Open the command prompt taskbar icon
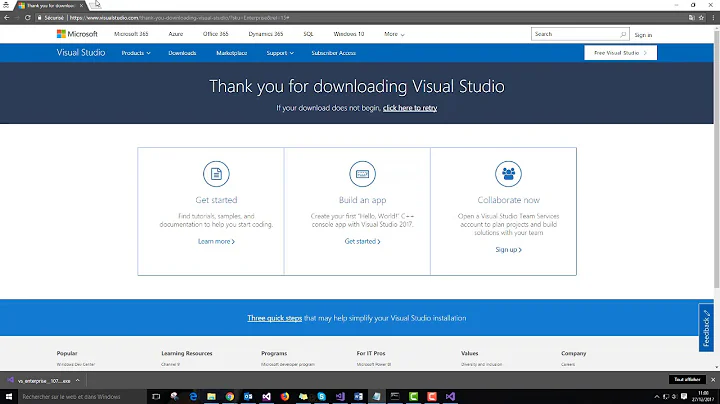 point(395,396)
